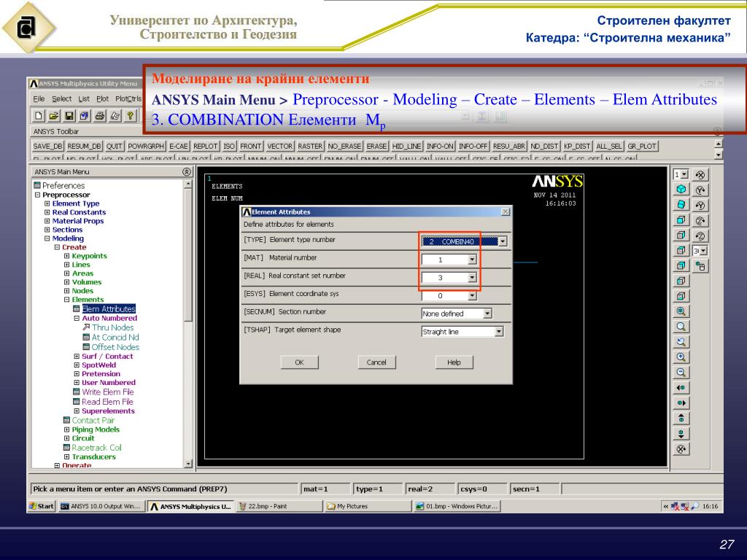Click the Save Analysis floppy disk icon
Screen dimensions: 747x560
tap(69, 115)
